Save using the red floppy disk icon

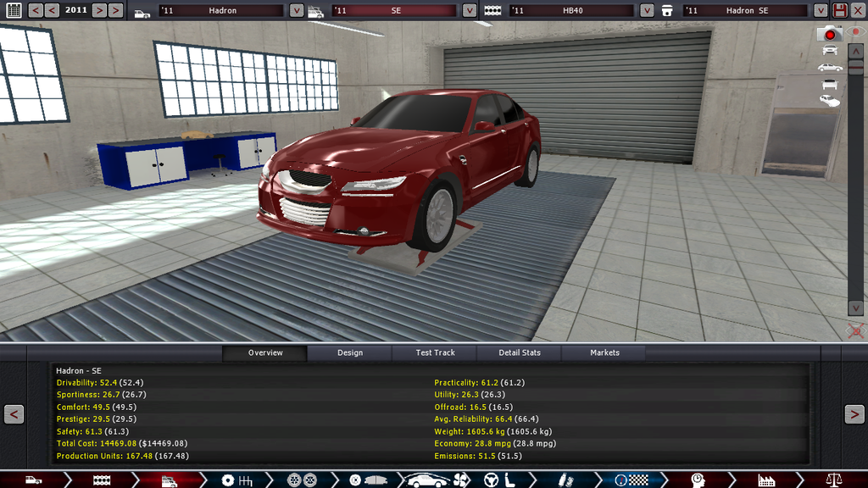(840, 10)
